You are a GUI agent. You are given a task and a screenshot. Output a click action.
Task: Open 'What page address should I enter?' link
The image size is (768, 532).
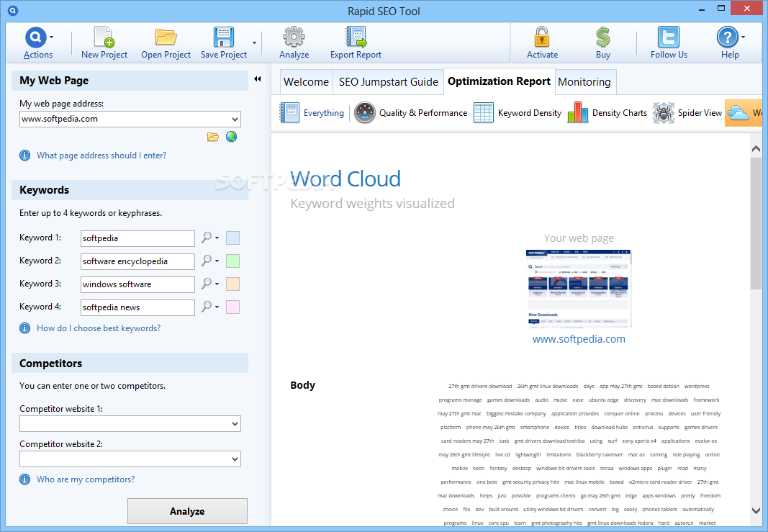point(101,155)
